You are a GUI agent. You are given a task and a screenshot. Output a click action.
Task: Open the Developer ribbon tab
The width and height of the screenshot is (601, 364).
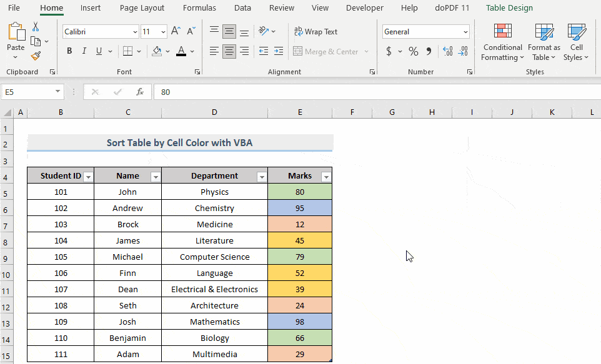coord(364,8)
